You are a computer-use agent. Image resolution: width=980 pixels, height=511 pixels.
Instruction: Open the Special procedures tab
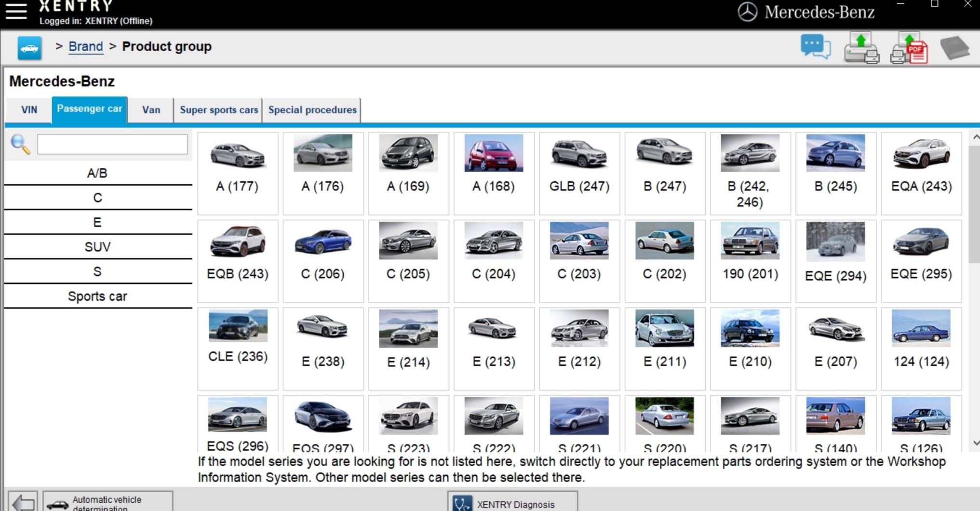(312, 110)
